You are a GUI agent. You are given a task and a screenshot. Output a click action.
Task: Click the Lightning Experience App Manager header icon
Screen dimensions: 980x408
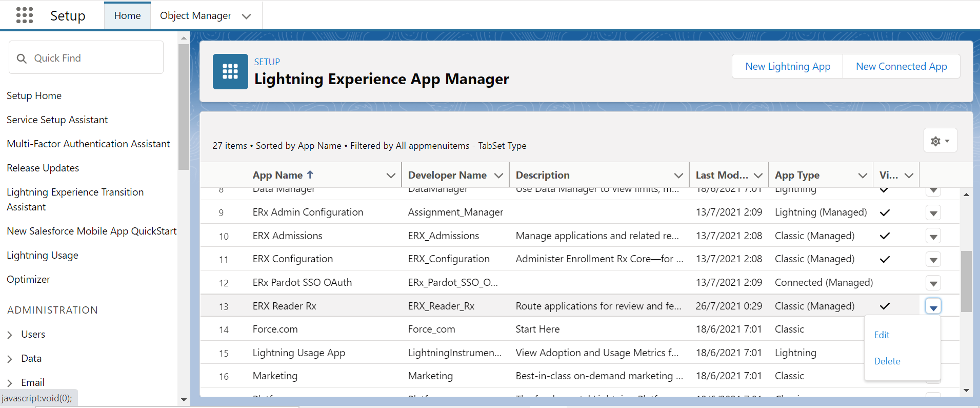click(230, 71)
